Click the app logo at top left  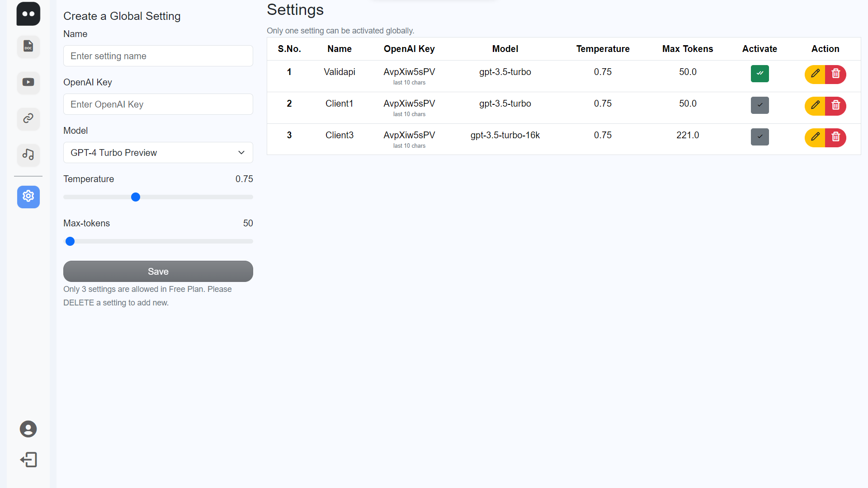coord(28,14)
